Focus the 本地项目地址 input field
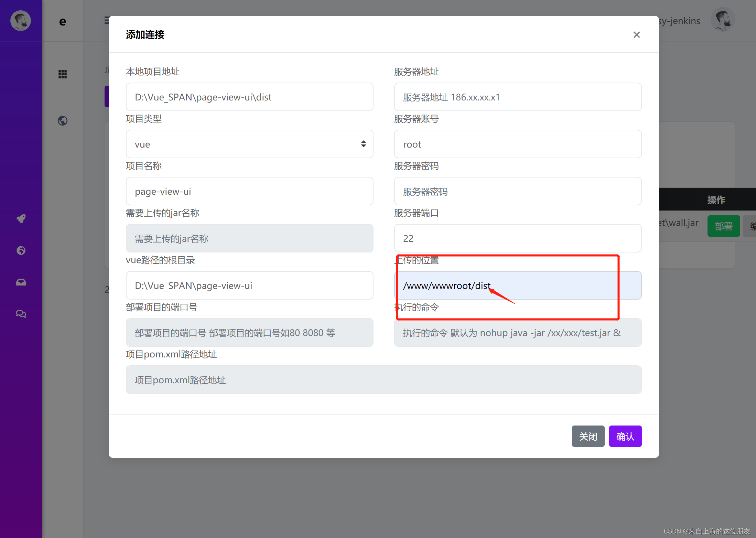 point(249,97)
